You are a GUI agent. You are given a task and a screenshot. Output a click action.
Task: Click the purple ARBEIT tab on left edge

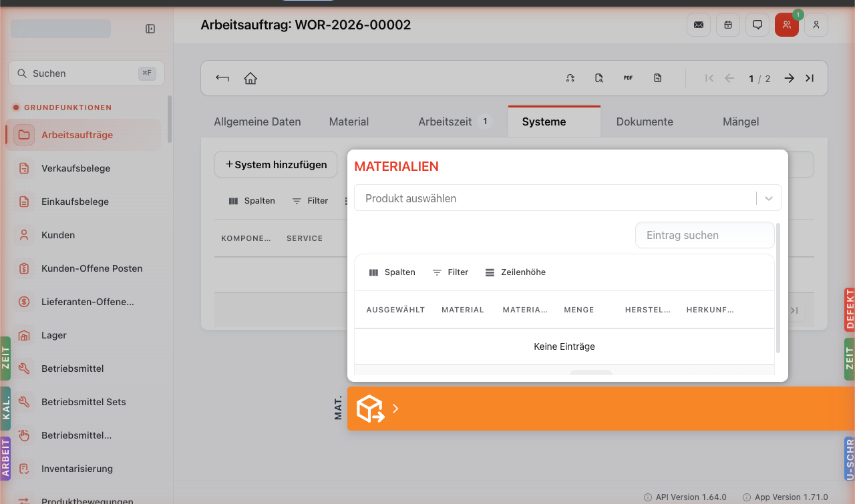tap(5, 459)
